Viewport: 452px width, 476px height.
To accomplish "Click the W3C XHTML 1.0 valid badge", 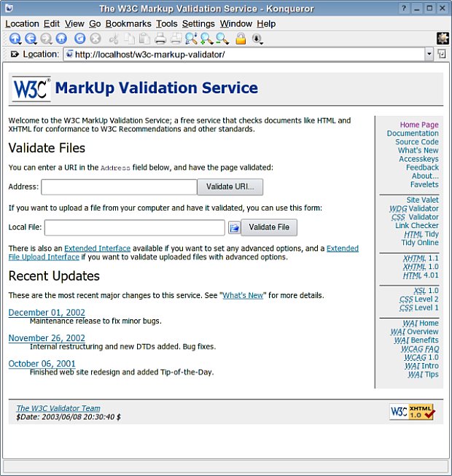I will point(412,412).
